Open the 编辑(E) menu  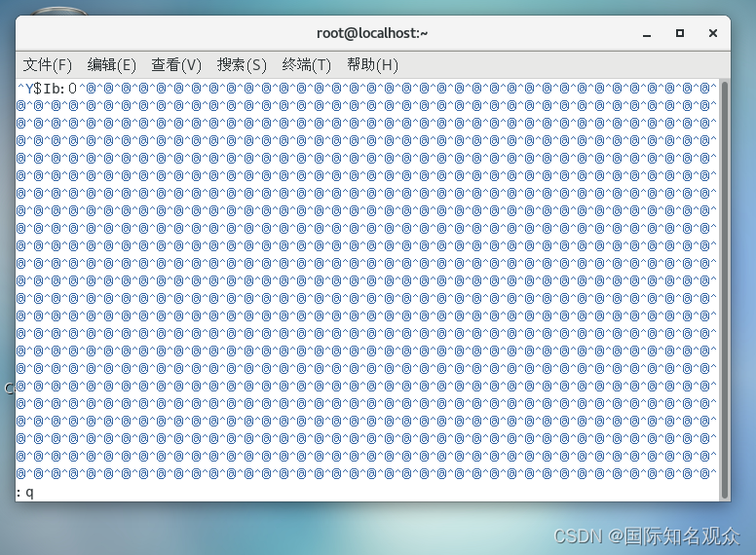coord(112,64)
